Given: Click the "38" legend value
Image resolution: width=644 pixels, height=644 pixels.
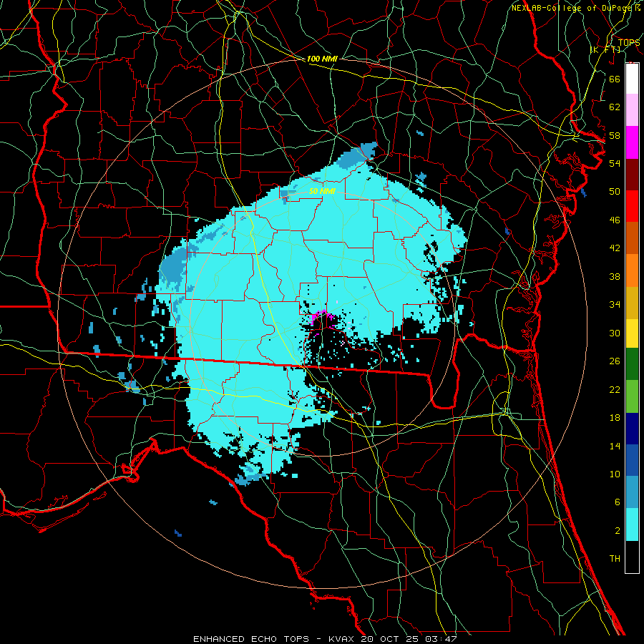Looking at the screenshot, I should tap(615, 276).
